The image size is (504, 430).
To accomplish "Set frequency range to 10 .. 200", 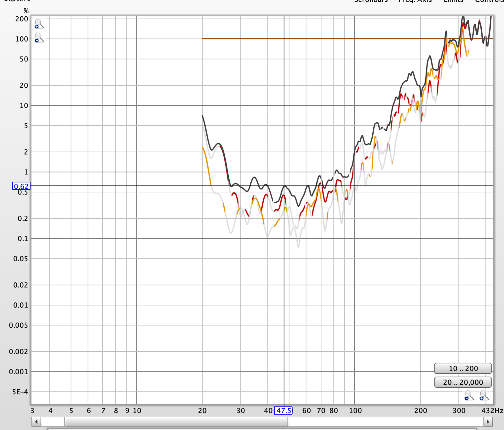I will tap(463, 368).
